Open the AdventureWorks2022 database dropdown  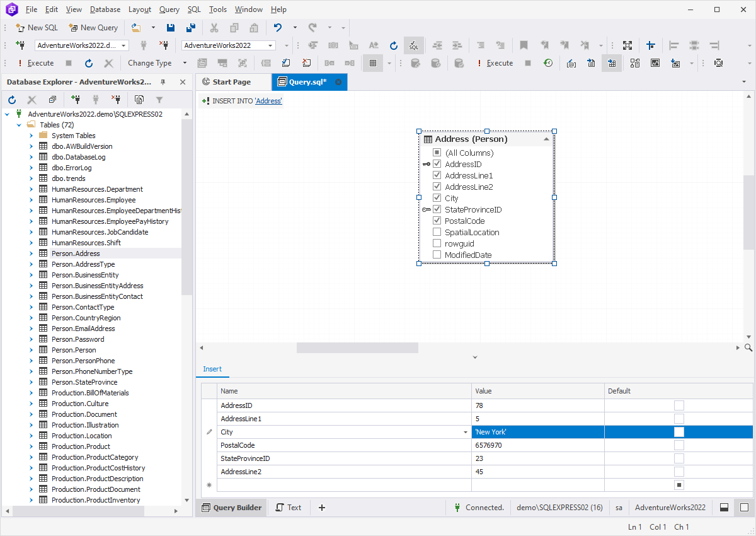pos(271,45)
